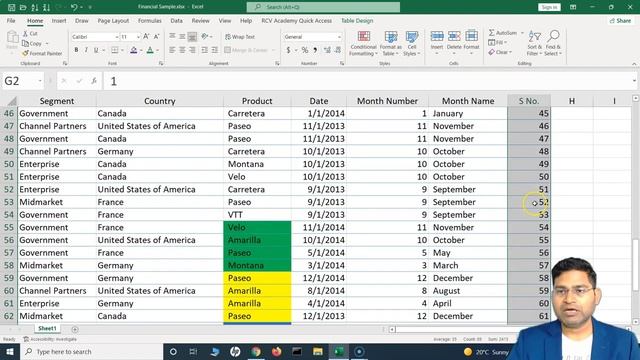This screenshot has width=640, height=360.
Task: Open Firefox from the taskbar
Action: [277, 351]
